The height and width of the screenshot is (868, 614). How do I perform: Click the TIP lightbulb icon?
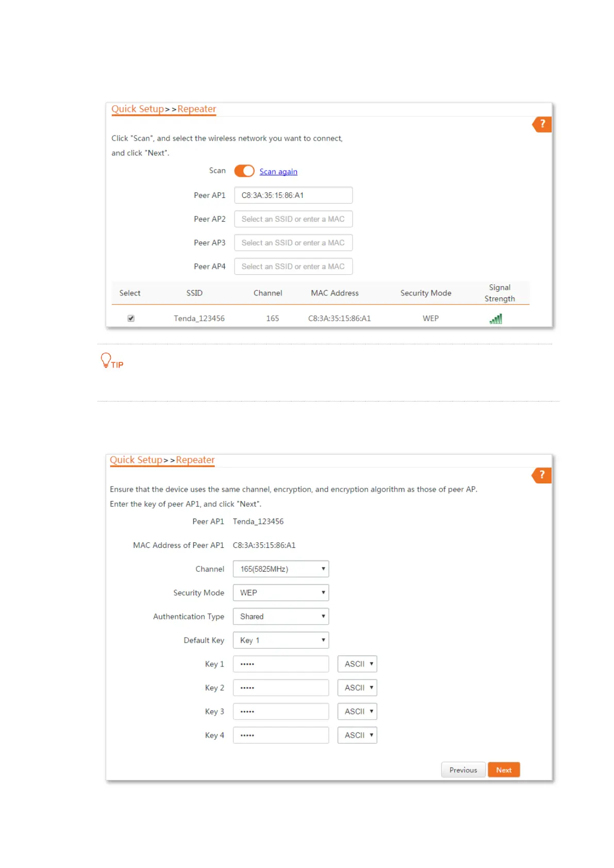(106, 360)
